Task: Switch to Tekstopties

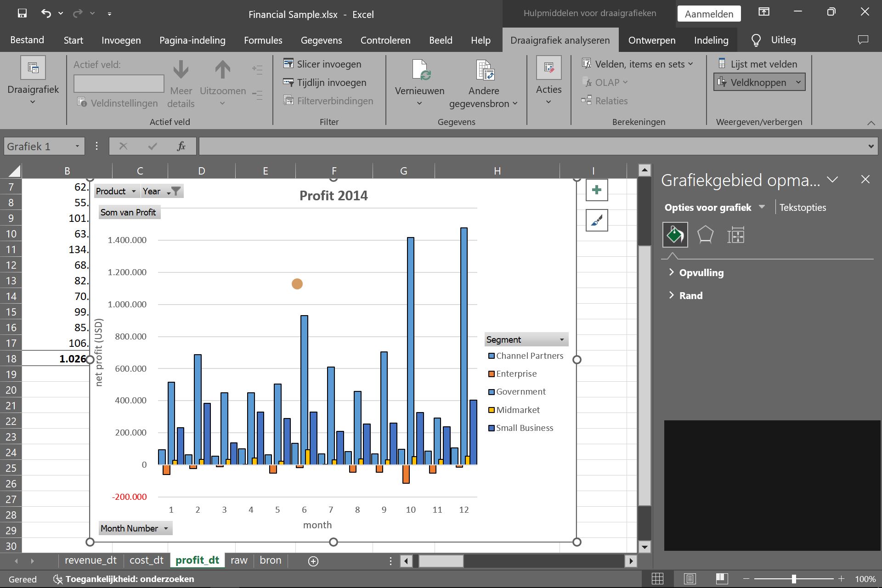Action: coord(802,208)
